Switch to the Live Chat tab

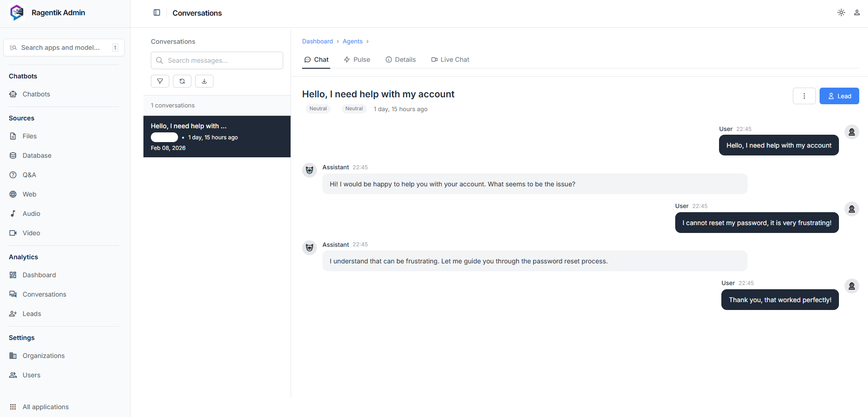tap(450, 60)
